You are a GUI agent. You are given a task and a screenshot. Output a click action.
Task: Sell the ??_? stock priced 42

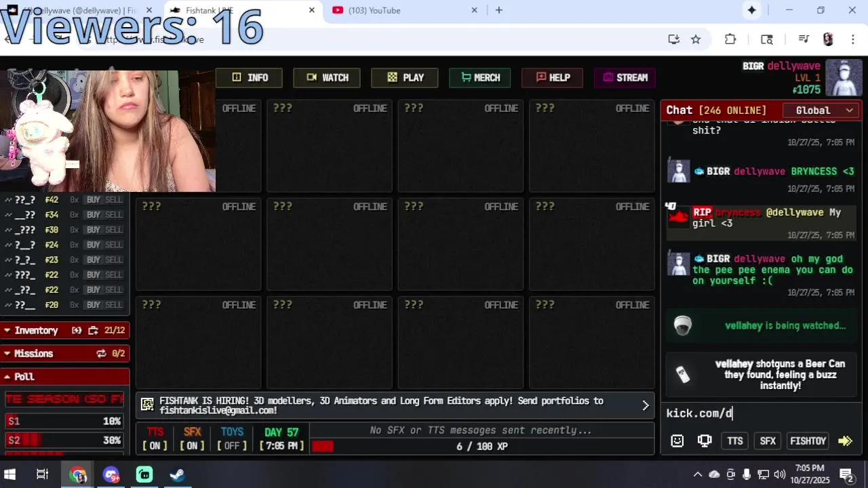point(114,200)
